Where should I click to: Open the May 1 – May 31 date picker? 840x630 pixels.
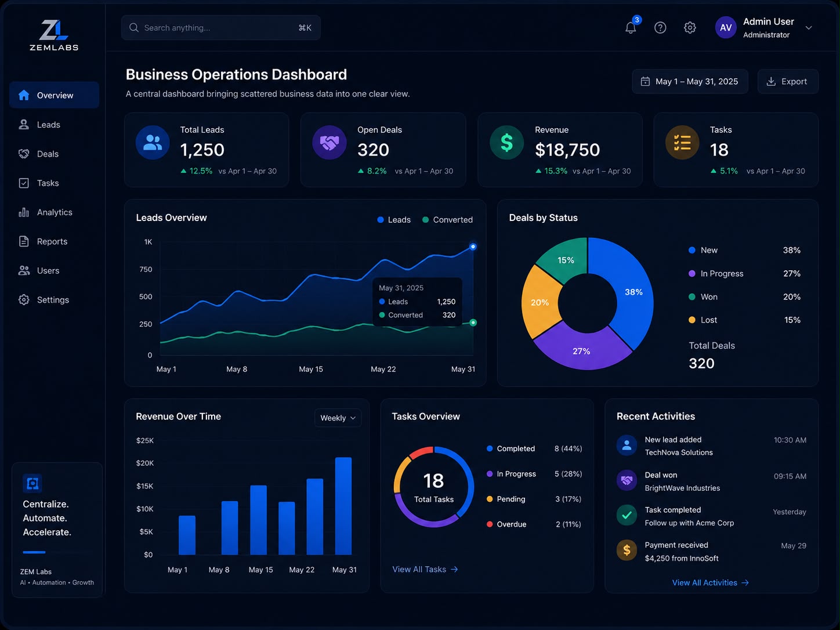click(x=690, y=81)
